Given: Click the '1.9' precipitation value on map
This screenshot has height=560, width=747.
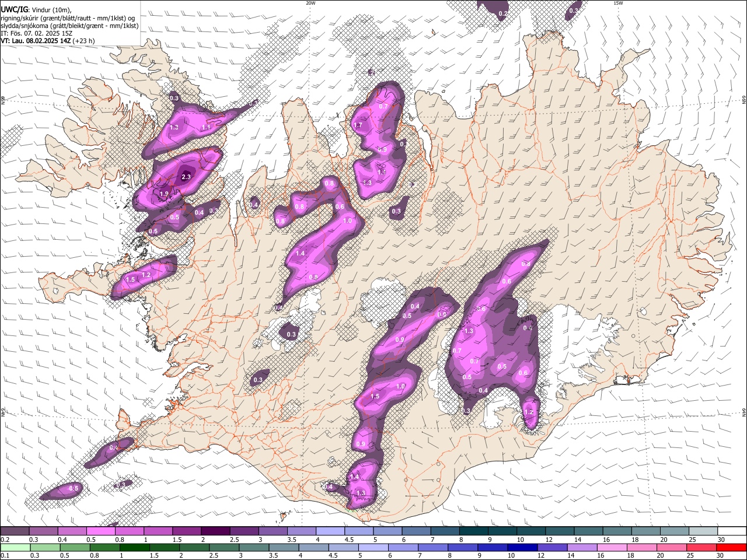Looking at the screenshot, I should coord(164,194).
